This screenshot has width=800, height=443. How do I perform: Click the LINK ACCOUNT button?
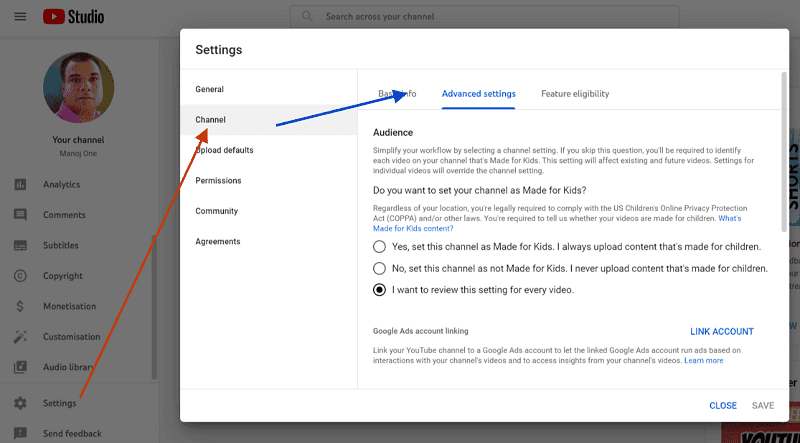(721, 332)
